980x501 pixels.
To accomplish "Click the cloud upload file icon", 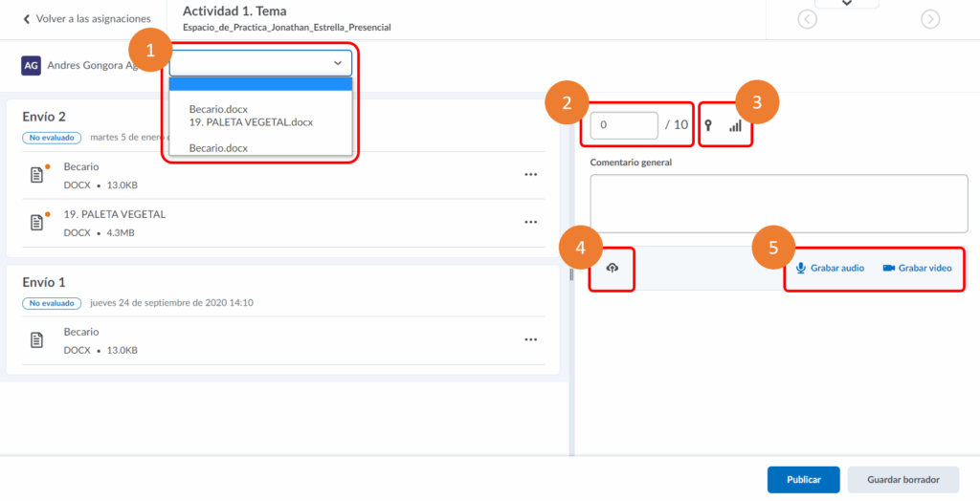I will (x=612, y=269).
